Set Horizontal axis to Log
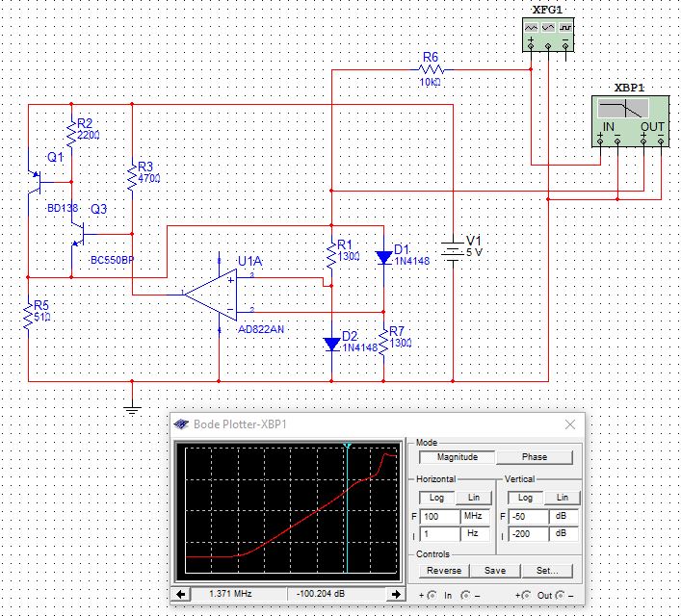681x616 pixels. pyautogui.click(x=436, y=498)
